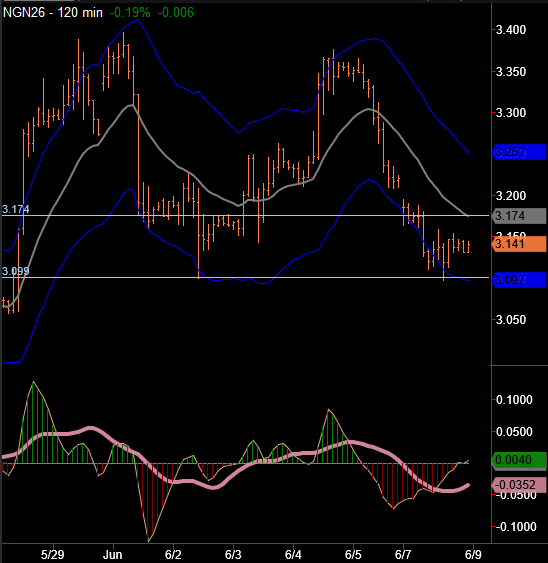The height and width of the screenshot is (563, 548).
Task: Select the 3.300 price axis label
Action: click(511, 113)
